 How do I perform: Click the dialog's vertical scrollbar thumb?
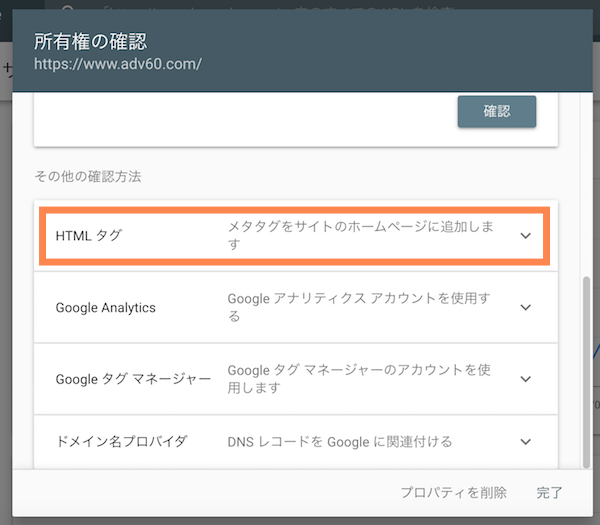tap(586, 372)
